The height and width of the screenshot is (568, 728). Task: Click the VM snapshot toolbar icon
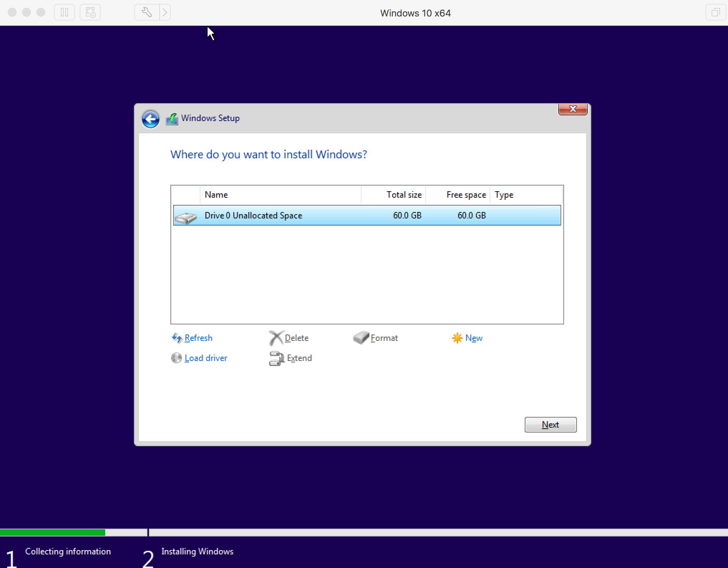(90, 13)
